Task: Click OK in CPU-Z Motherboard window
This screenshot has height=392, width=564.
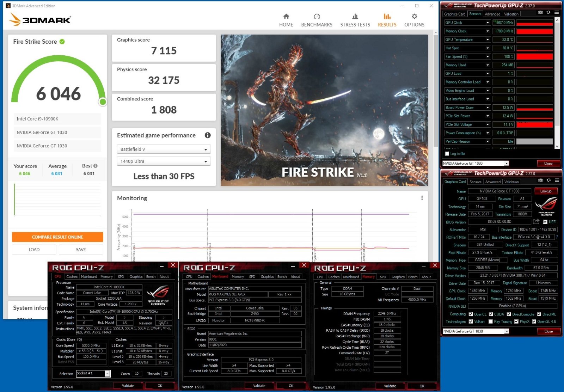Action: 291,386
